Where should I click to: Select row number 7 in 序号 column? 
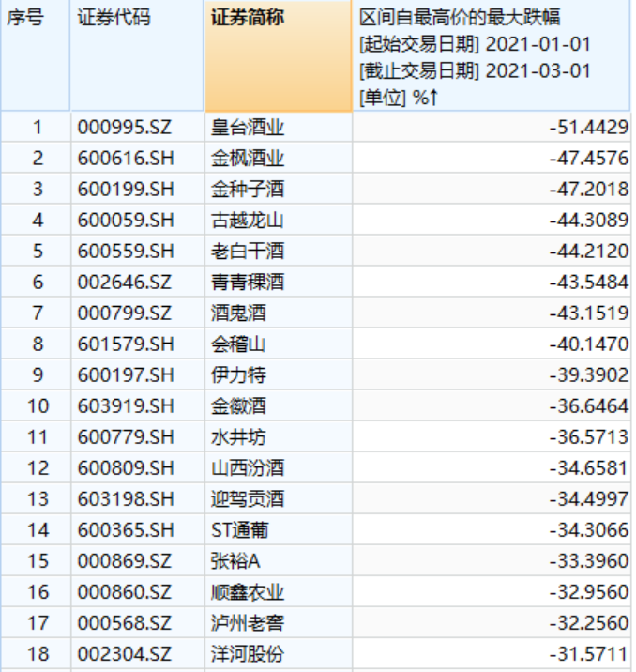point(38,313)
